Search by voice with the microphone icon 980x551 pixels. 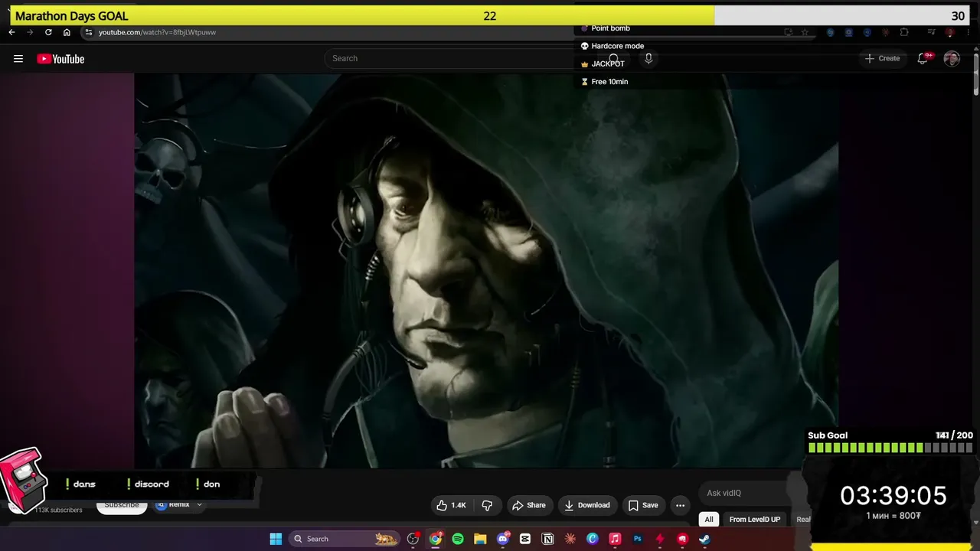click(x=648, y=58)
